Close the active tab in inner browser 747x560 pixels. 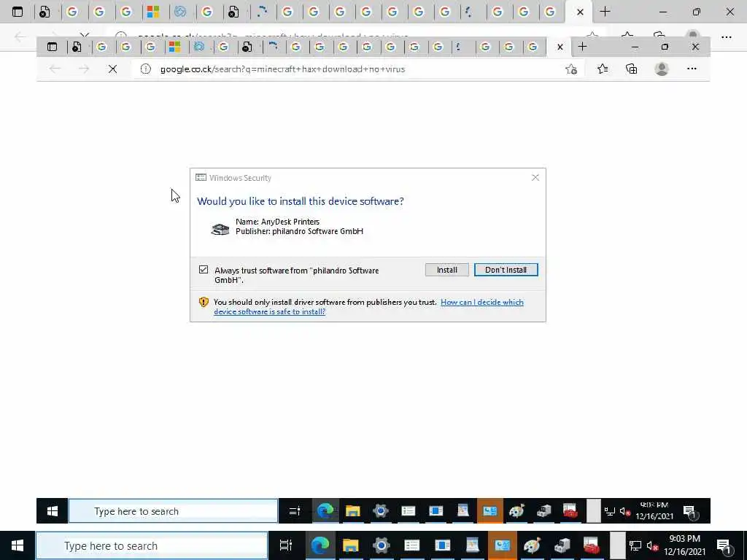(560, 47)
